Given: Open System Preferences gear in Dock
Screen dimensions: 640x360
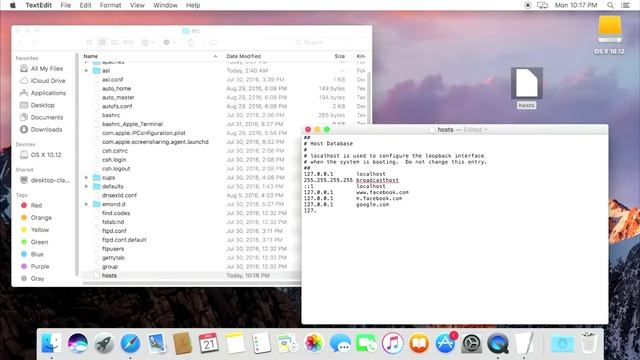Looking at the screenshot, I should coord(471,343).
